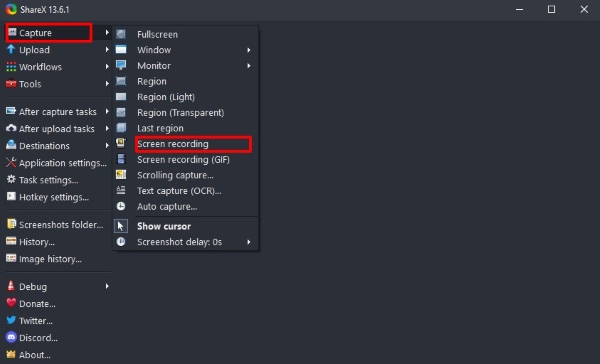Click the Tools toolbox icon
The height and width of the screenshot is (364, 600).
[11, 83]
